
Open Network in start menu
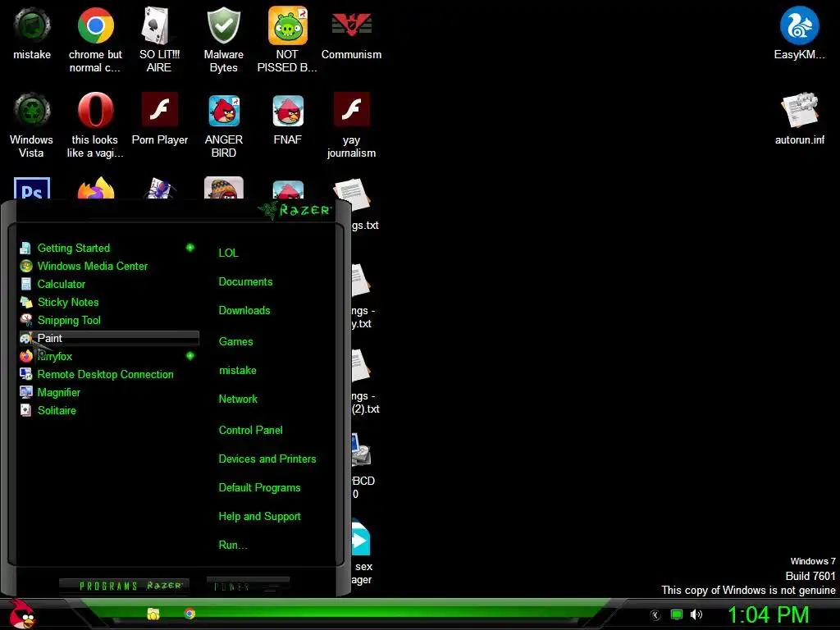238,399
